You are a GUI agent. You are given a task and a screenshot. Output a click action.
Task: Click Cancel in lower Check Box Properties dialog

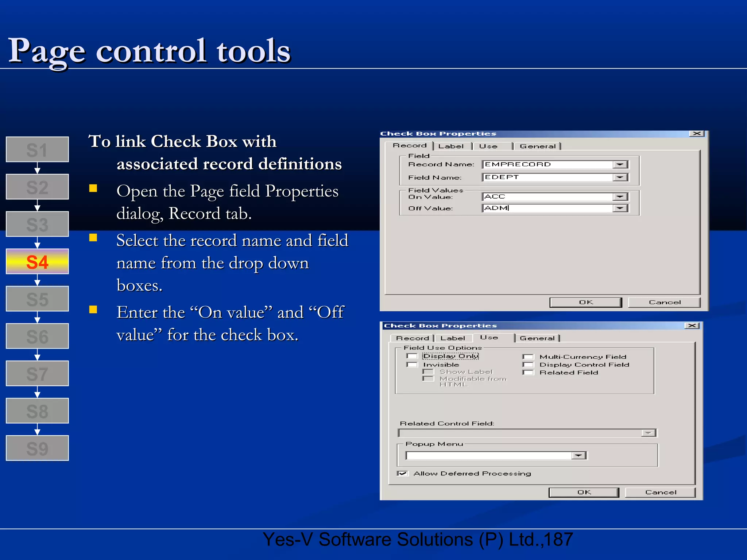(x=660, y=492)
